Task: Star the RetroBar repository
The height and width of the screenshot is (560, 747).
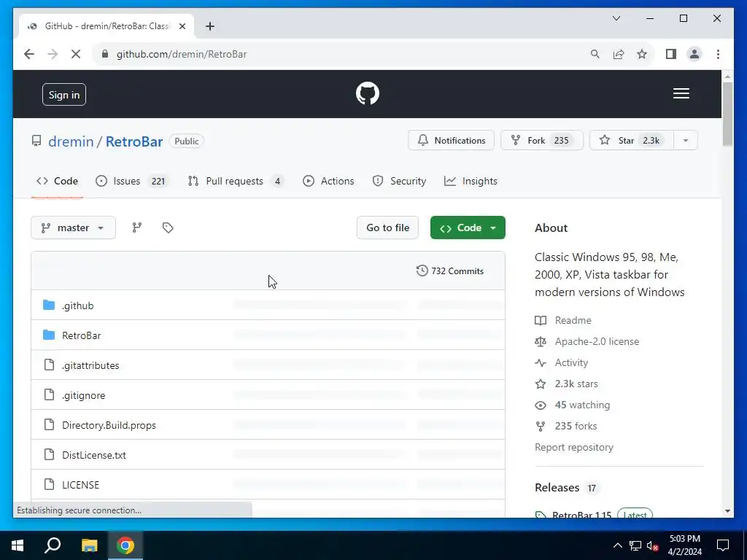Action: click(632, 141)
